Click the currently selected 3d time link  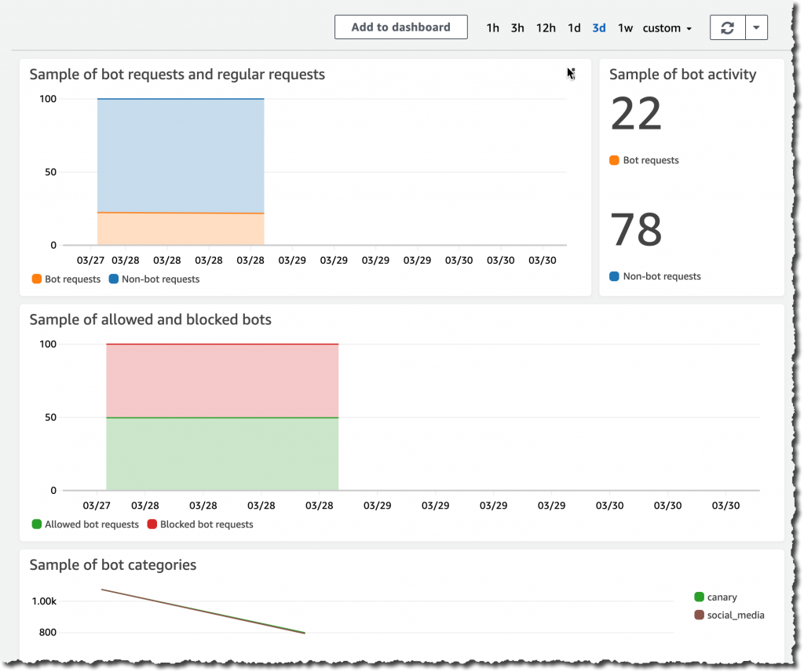(598, 27)
